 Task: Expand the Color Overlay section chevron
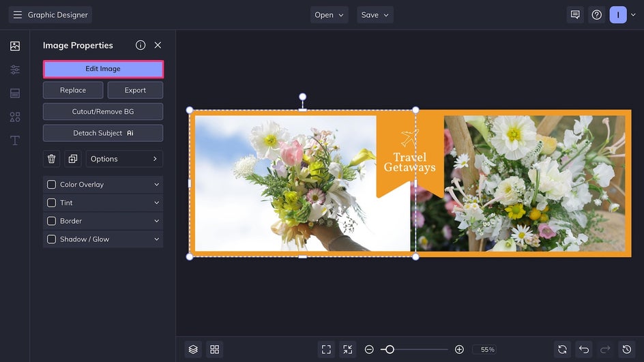point(156,185)
